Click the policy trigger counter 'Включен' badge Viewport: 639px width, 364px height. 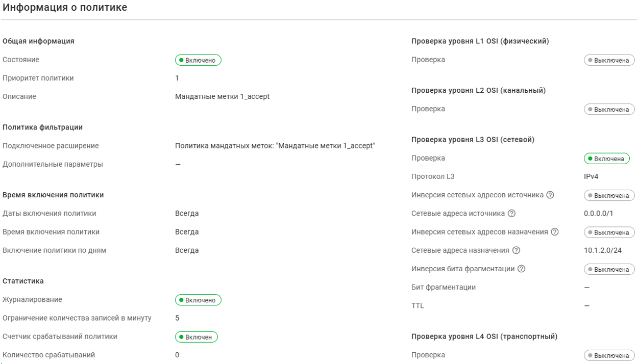tap(196, 337)
